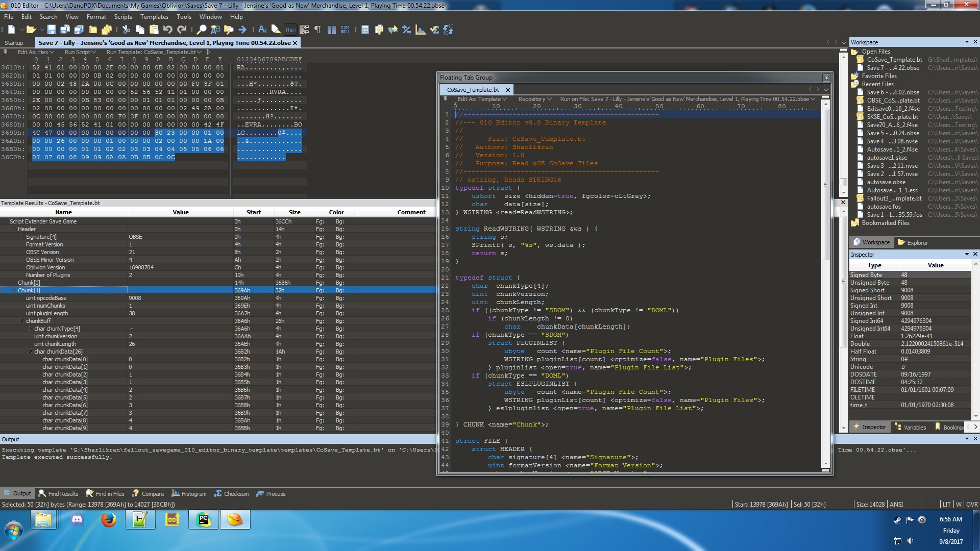Switch to the Variables tab in Inspector
The height and width of the screenshot is (551, 980).
pos(910,428)
